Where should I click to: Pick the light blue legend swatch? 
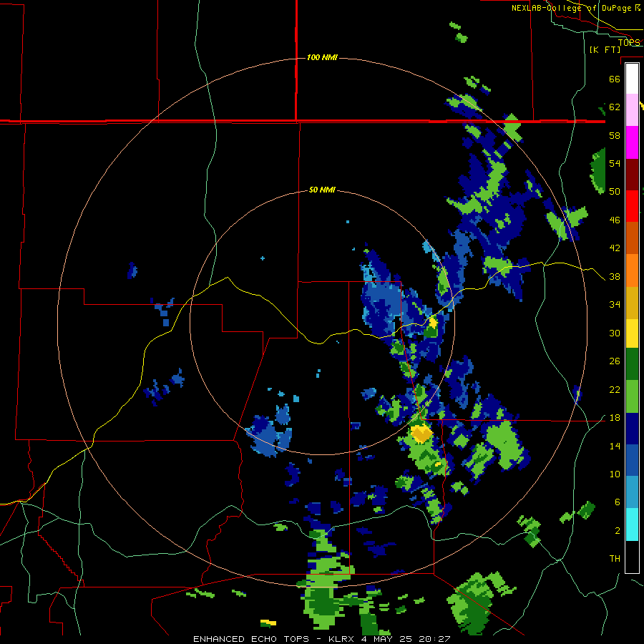[632, 492]
